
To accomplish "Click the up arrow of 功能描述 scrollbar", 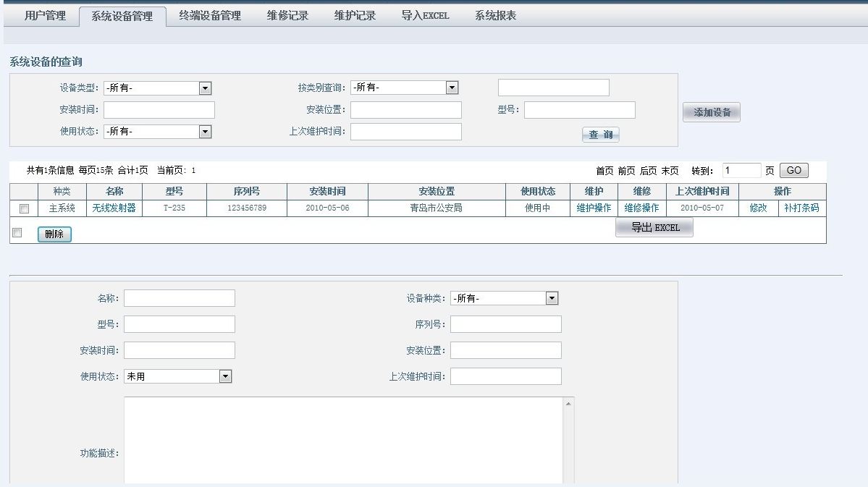I will [x=568, y=403].
